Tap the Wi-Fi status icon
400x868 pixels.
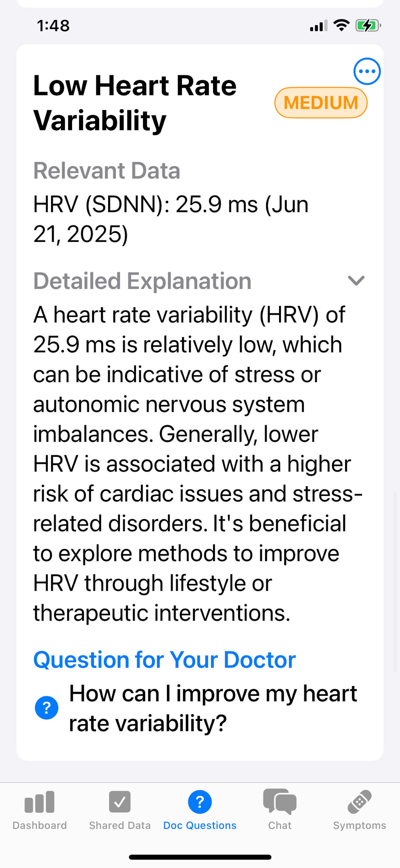(341, 25)
